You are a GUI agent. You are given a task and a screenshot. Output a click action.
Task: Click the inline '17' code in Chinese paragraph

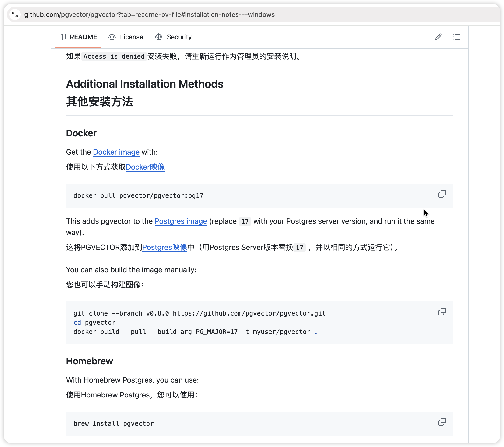pyautogui.click(x=299, y=248)
